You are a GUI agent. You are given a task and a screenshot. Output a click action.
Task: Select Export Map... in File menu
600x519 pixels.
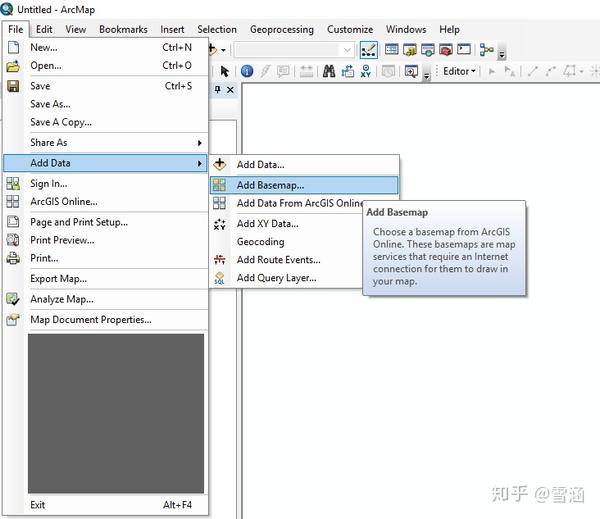click(x=106, y=279)
